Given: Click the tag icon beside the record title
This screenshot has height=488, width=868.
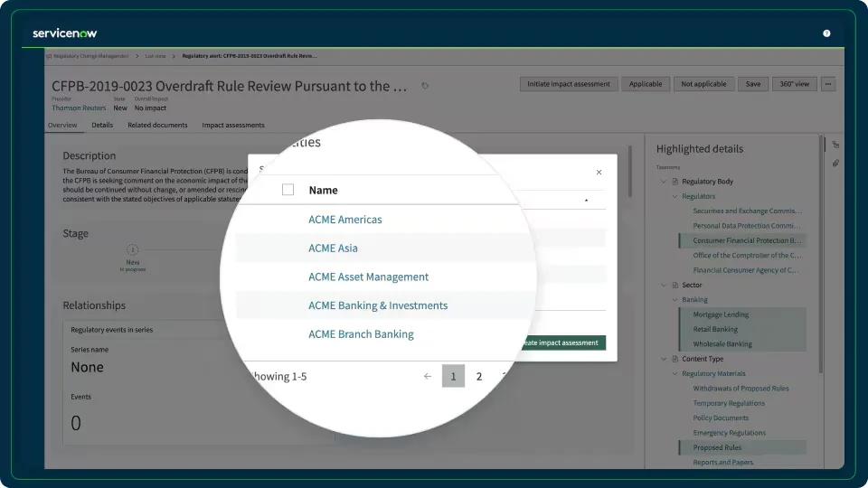Looking at the screenshot, I should point(425,86).
